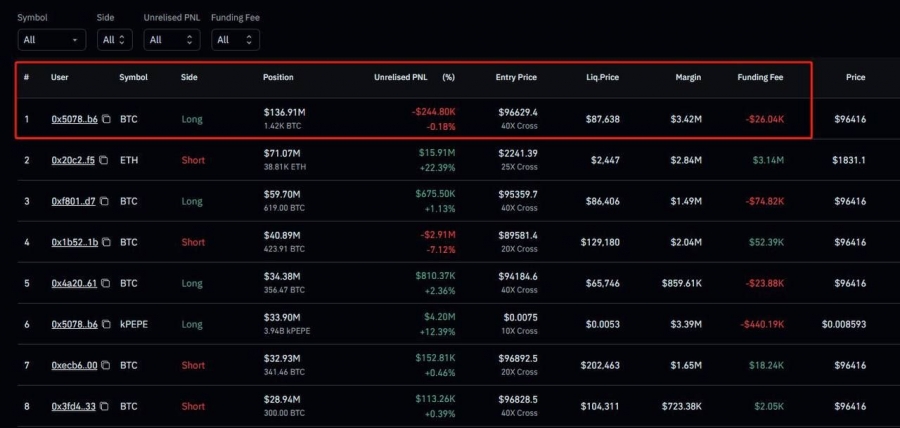Select the kPEPE row symbol cell
Viewport: 900px width, 428px height.
134,324
